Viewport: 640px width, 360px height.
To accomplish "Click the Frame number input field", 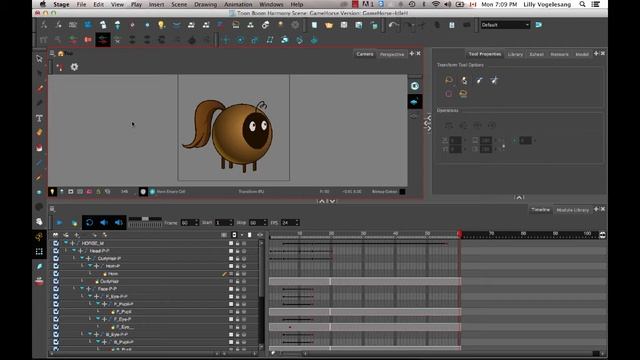I will click(190, 222).
